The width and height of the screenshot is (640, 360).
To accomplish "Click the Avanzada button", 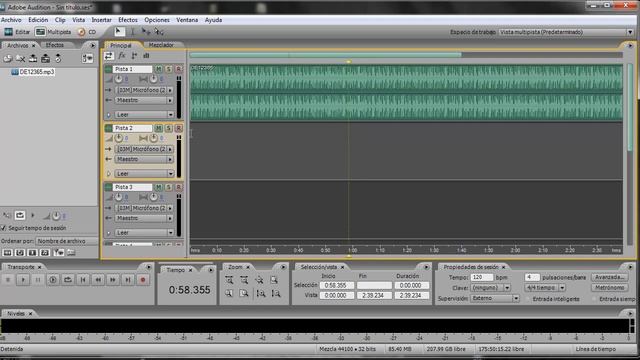I will coord(609,277).
